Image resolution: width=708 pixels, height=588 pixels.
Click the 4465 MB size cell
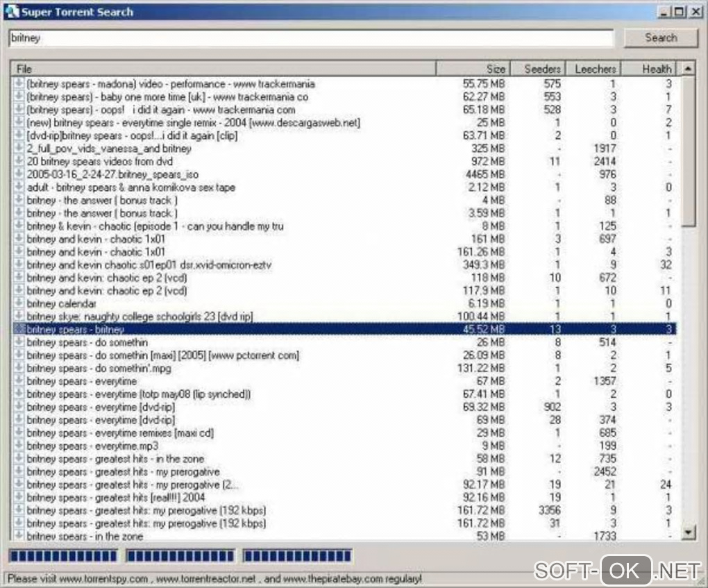click(x=485, y=174)
